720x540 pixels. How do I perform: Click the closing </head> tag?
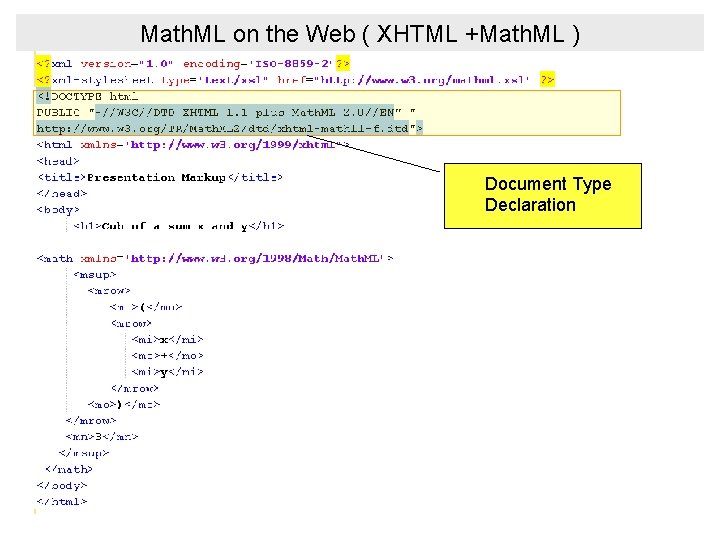tap(62, 194)
